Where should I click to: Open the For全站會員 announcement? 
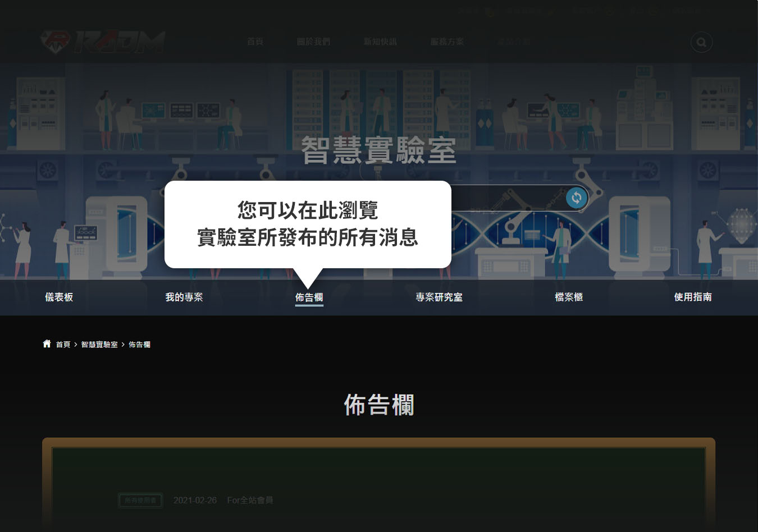pos(250,500)
